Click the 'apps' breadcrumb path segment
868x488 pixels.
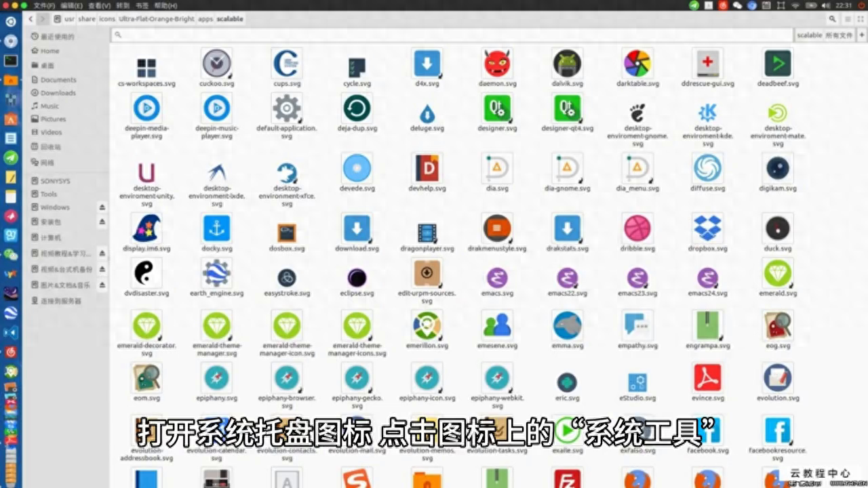tap(205, 19)
